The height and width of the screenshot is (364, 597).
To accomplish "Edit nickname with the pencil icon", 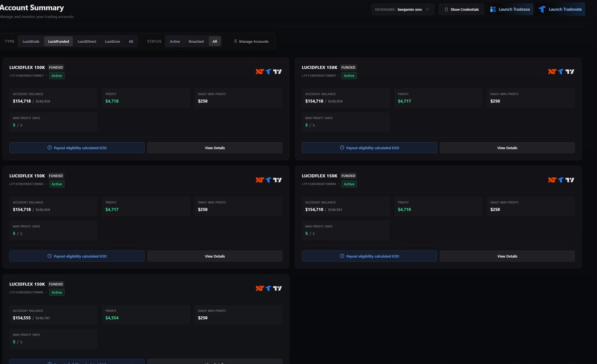I will coord(427,9).
